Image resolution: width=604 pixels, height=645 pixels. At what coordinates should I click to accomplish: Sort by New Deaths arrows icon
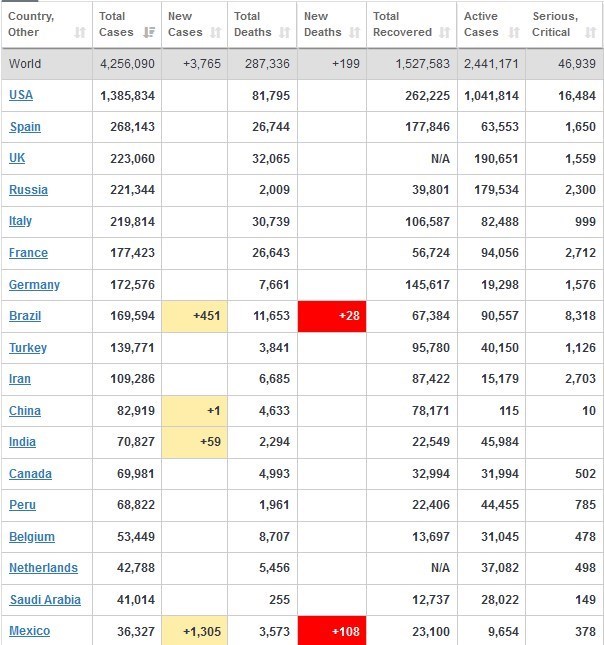point(353,33)
